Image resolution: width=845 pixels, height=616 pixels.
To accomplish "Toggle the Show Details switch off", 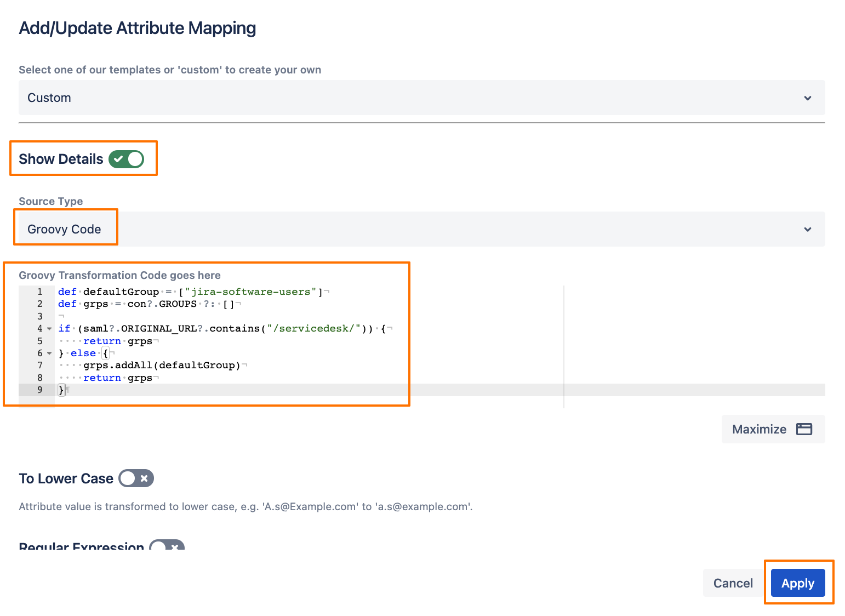I will pos(126,159).
